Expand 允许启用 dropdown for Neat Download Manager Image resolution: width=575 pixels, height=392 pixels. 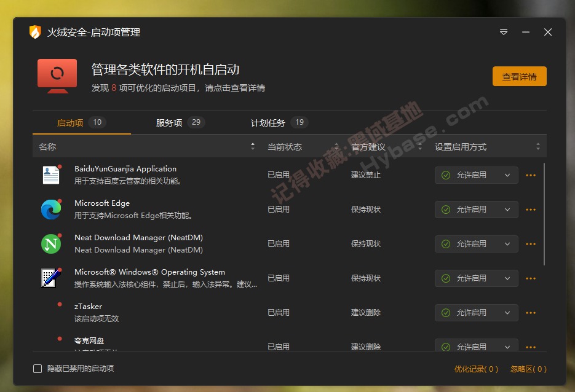click(477, 244)
